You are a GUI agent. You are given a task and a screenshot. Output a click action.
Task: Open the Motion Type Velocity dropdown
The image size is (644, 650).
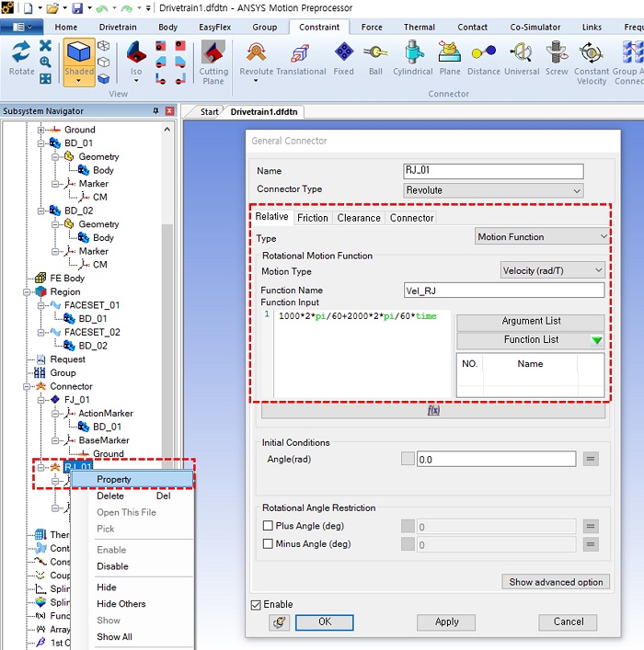pos(552,270)
